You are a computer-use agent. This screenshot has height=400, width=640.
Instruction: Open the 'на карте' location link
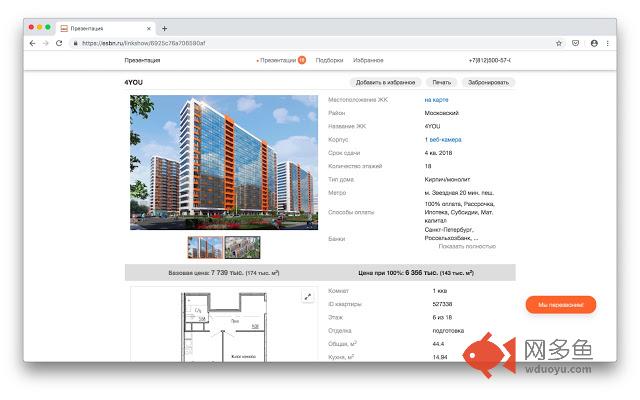(x=436, y=100)
